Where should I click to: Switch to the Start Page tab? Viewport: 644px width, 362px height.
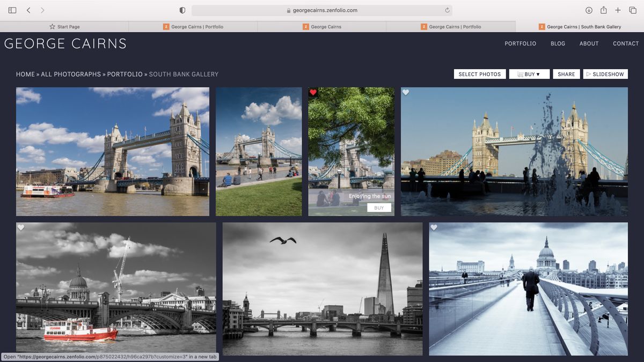[x=64, y=26]
